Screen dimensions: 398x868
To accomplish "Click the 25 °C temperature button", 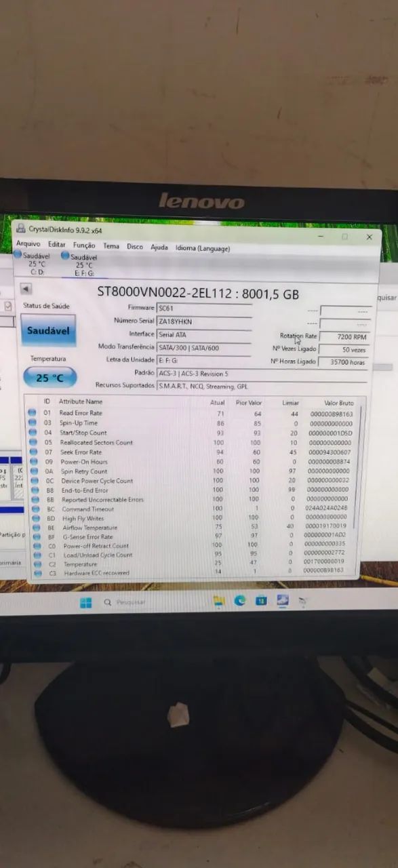I will point(50,378).
